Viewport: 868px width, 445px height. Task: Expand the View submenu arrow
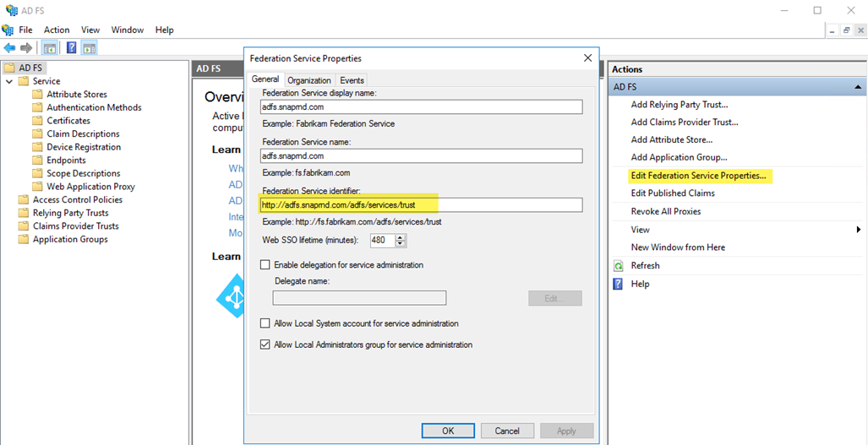pyautogui.click(x=860, y=230)
